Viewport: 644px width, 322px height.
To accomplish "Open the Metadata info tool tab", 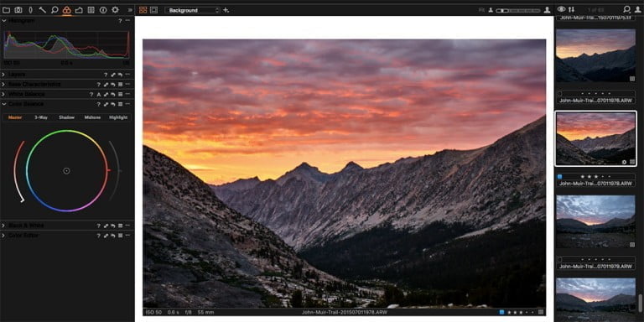I will [103, 10].
